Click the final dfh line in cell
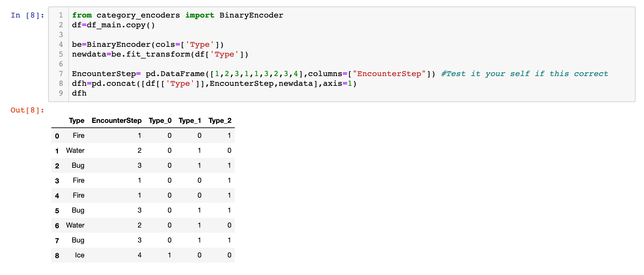Viewport: 644px width, 275px height. [79, 93]
